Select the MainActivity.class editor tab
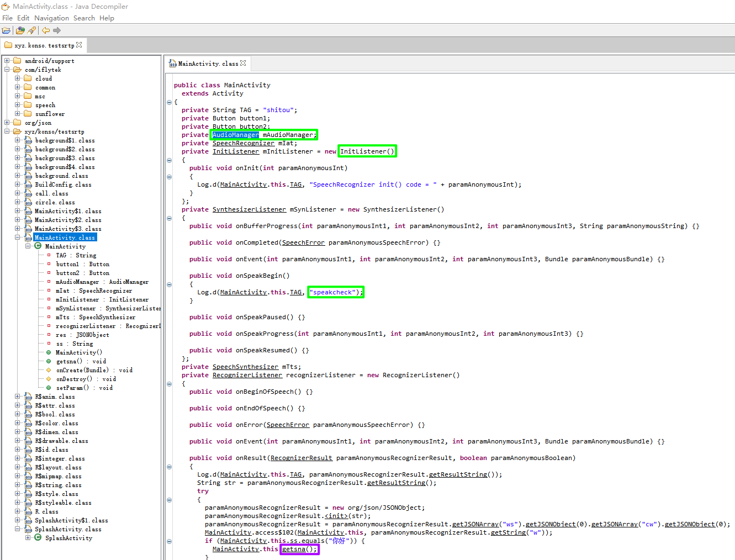735x560 pixels. click(208, 64)
